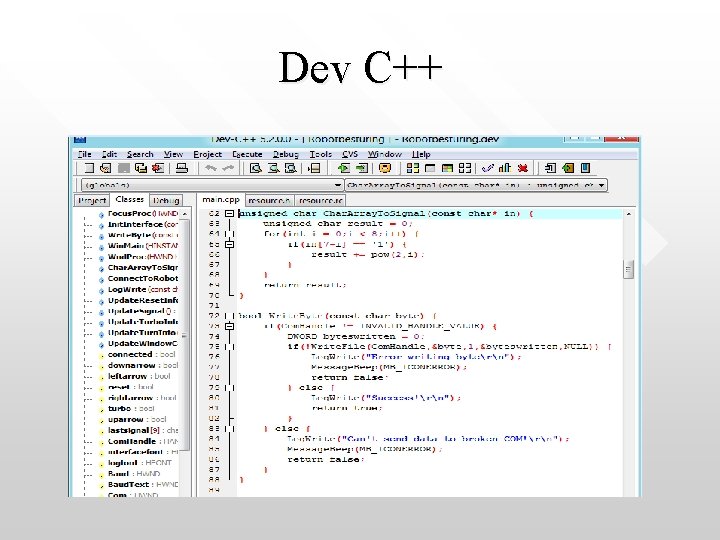This screenshot has height=540, width=720.
Task: Click the Find icon in the toolbar
Action: pos(255,168)
